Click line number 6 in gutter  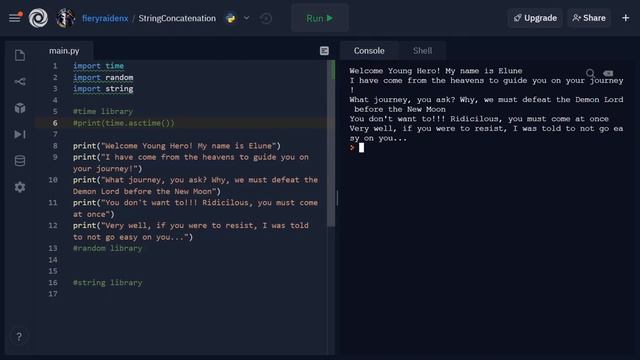[x=55, y=123]
